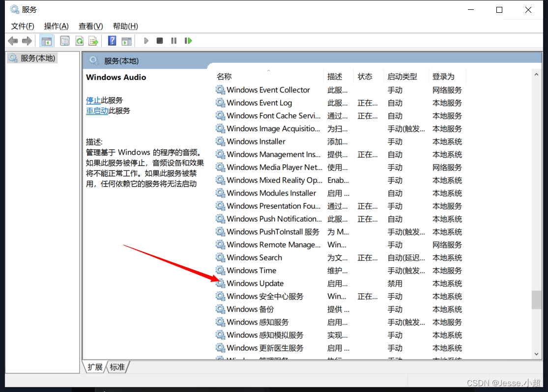Click the Start Service play icon

(x=146, y=41)
